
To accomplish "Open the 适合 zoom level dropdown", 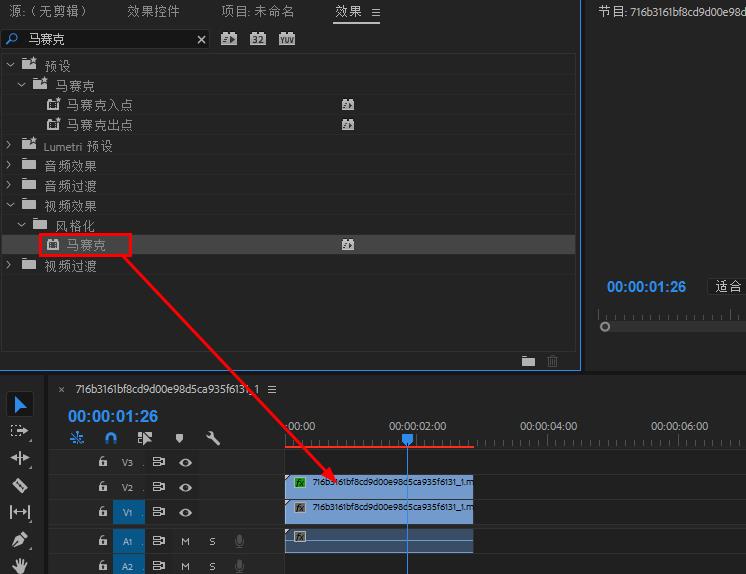I will point(726,287).
